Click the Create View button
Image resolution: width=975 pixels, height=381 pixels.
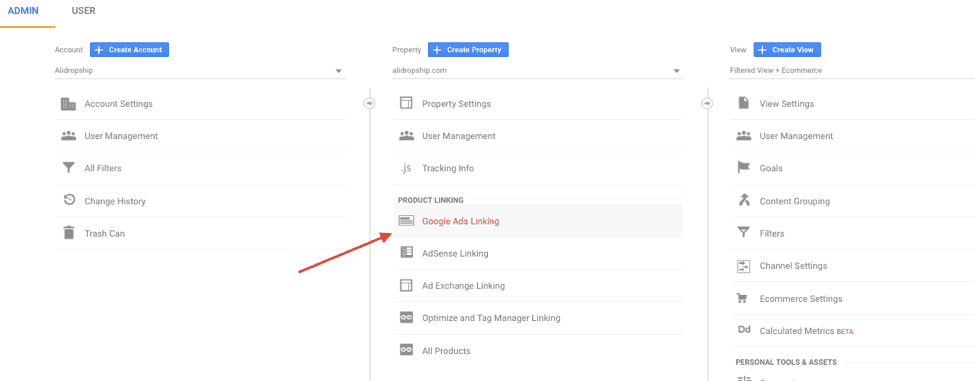coord(787,50)
